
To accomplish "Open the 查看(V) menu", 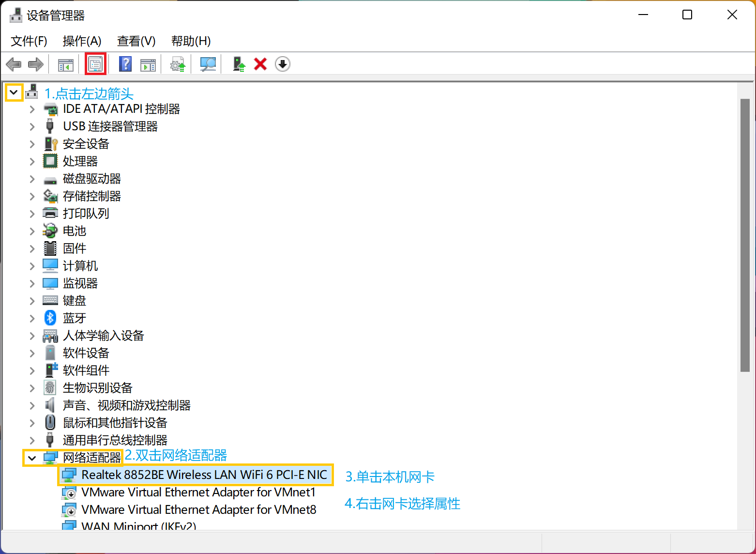I will click(136, 41).
